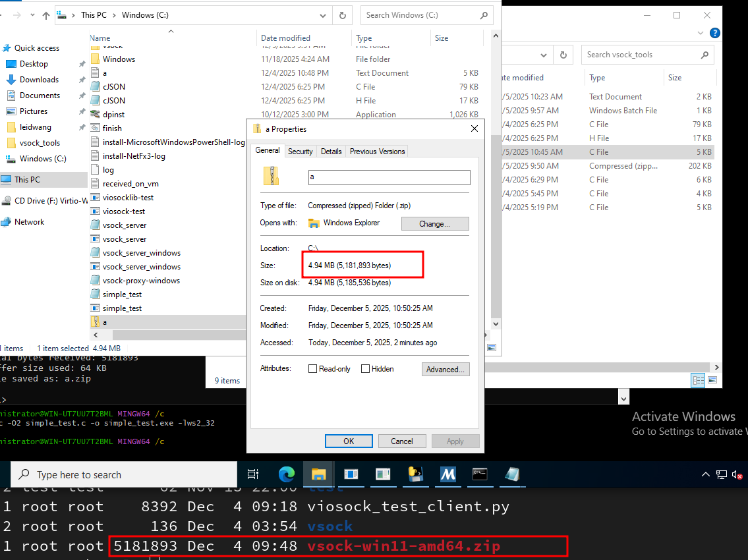Select Network in navigation pane

[29, 222]
